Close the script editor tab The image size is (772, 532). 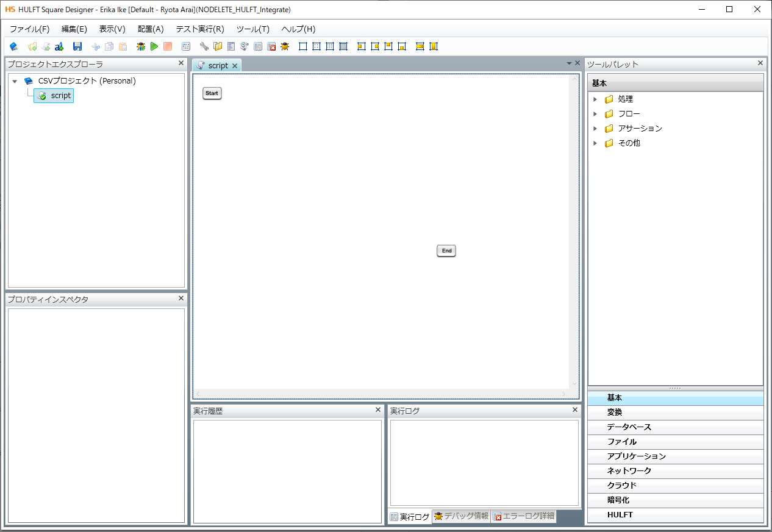coord(235,66)
